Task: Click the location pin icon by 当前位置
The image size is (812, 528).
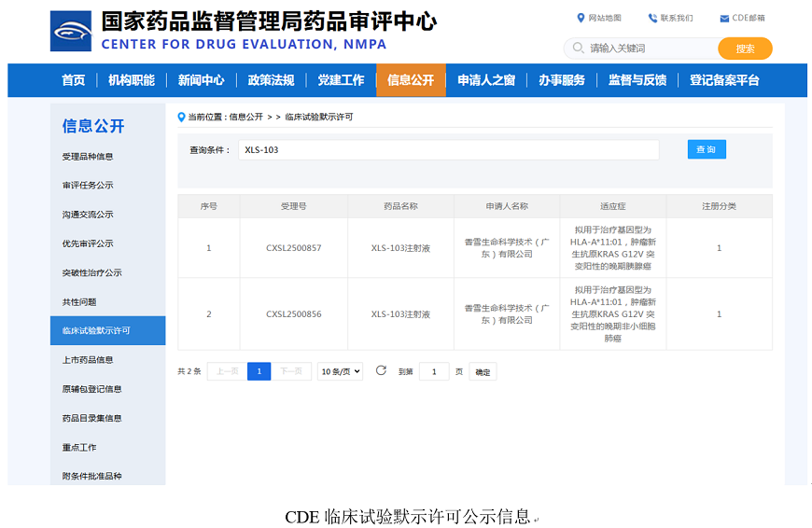Action: click(x=181, y=118)
